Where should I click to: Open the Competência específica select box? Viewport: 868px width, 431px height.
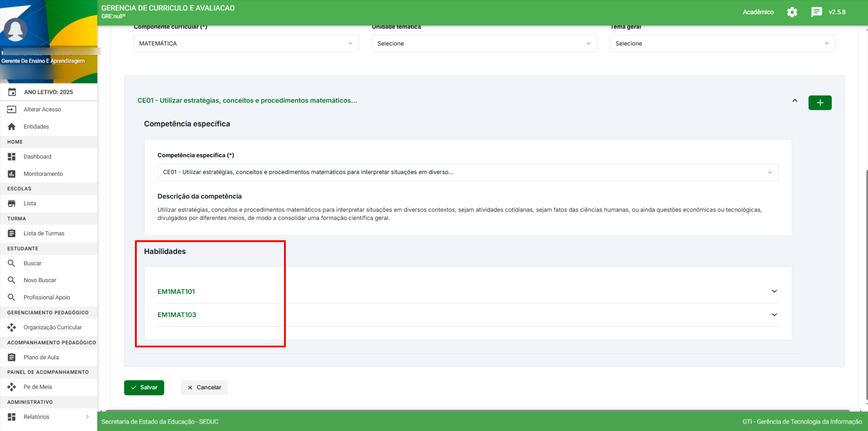[468, 172]
